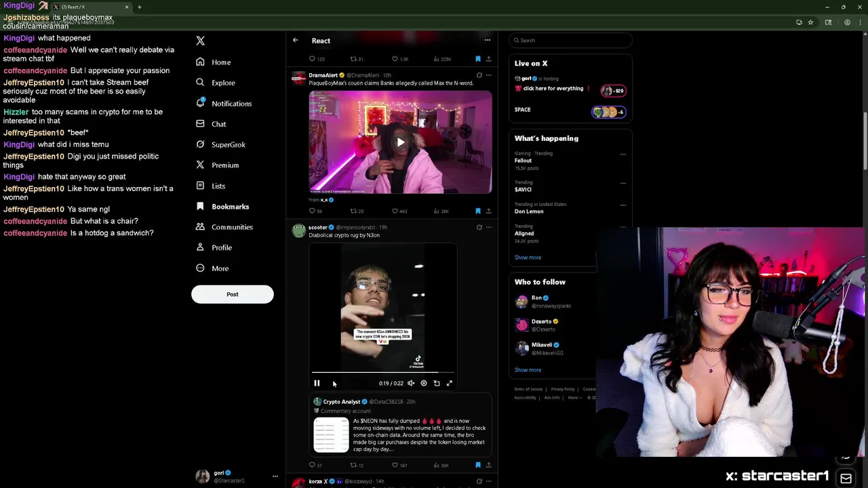Open Explore from the sidebar
868x488 pixels.
216,83
